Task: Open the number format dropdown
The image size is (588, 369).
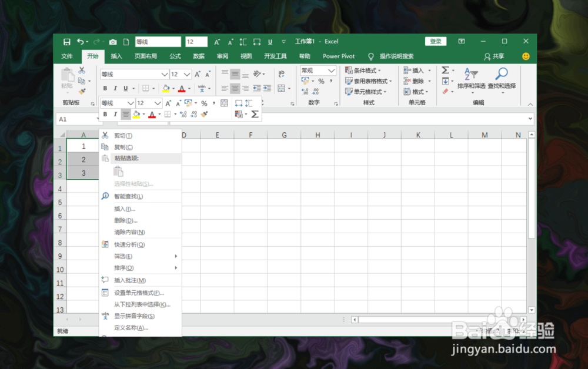Action: (331, 71)
